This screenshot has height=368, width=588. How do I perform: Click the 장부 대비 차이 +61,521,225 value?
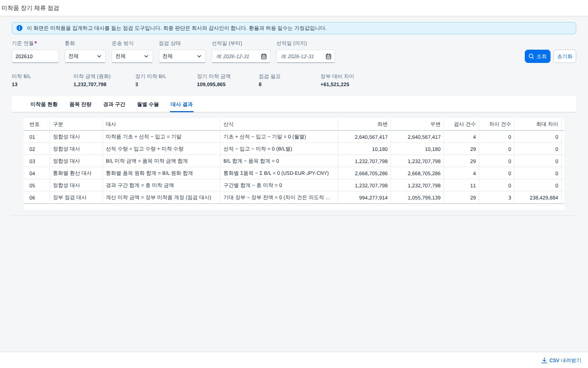[x=335, y=84]
